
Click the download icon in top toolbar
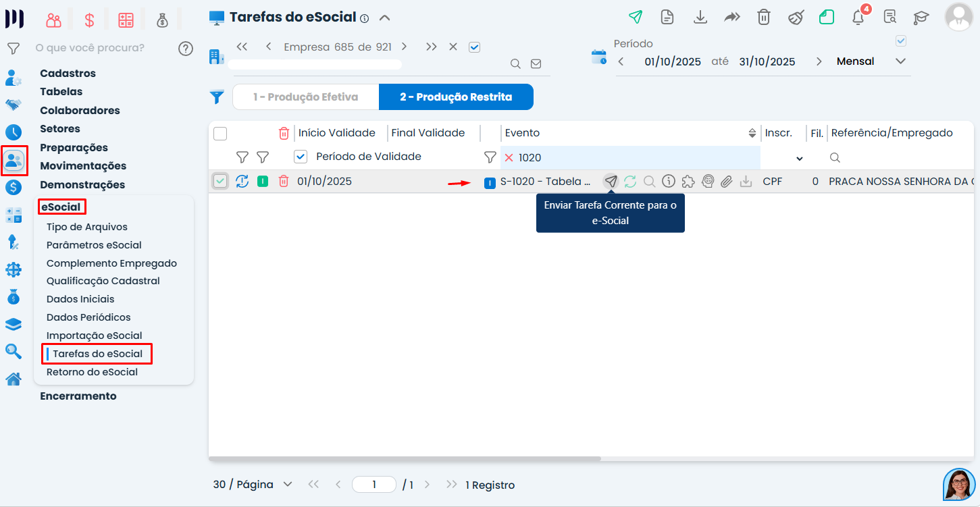[700, 18]
